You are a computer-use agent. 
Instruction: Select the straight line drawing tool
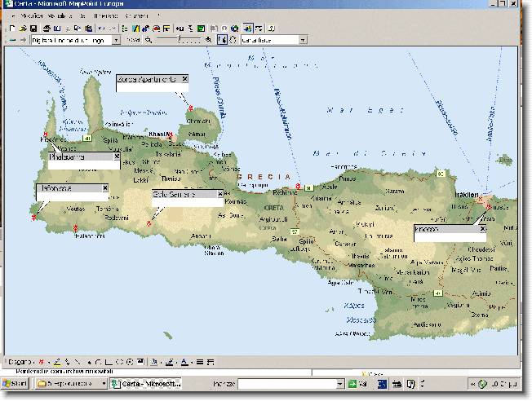click(78, 362)
